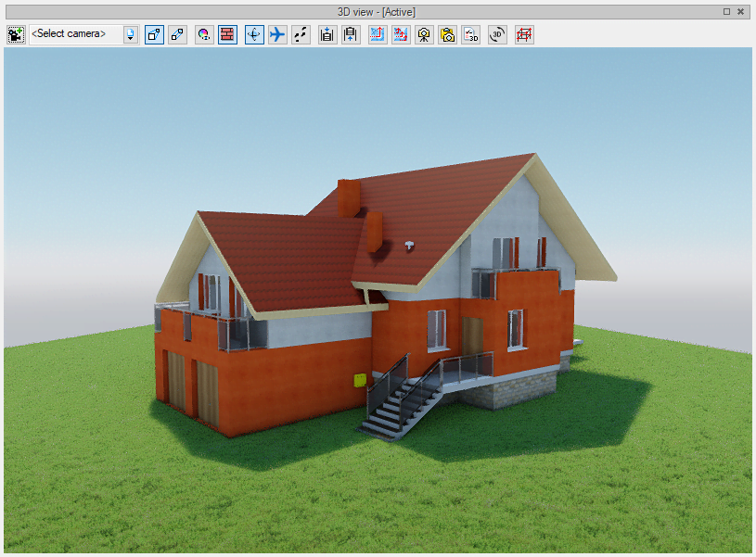This screenshot has width=756, height=557.
Task: Click the move storey up icon
Action: (x=351, y=34)
